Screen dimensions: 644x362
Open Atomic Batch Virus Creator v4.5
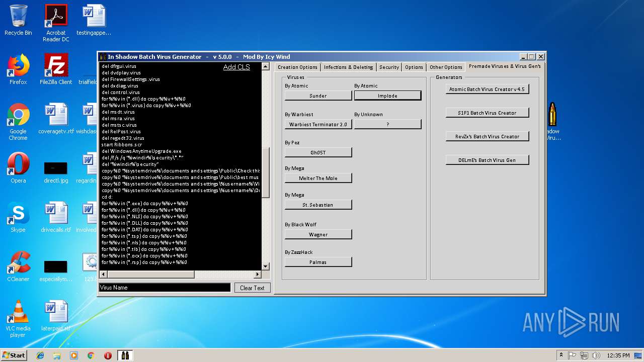click(x=487, y=89)
